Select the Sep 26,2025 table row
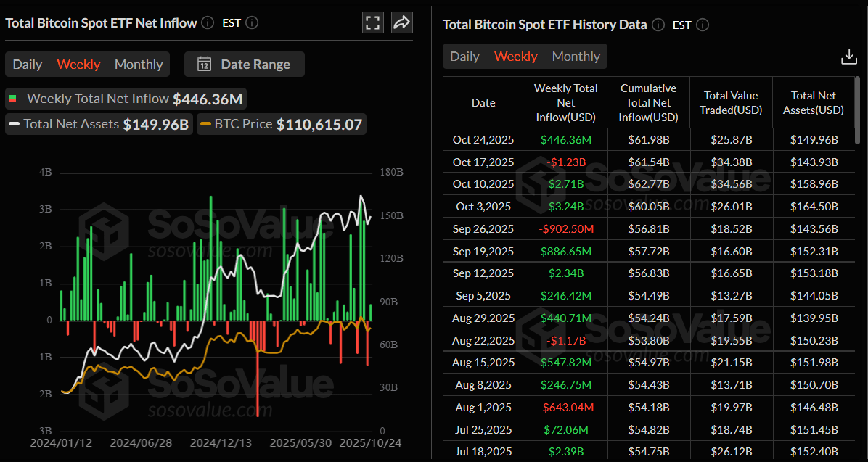 646,228
